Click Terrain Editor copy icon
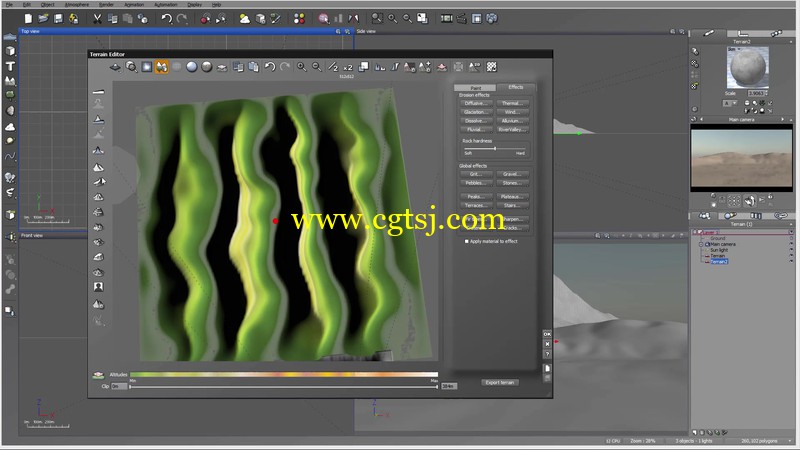The width and height of the screenshot is (800, 450). (x=238, y=67)
